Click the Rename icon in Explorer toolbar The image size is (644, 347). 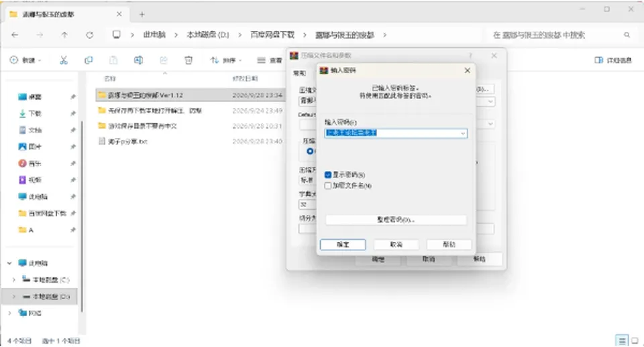[x=138, y=60]
